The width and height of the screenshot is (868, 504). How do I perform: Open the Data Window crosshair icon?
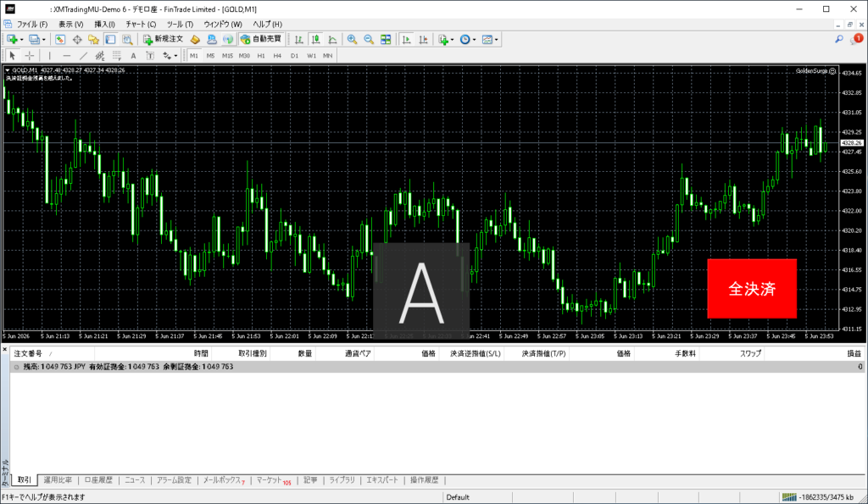click(x=77, y=39)
